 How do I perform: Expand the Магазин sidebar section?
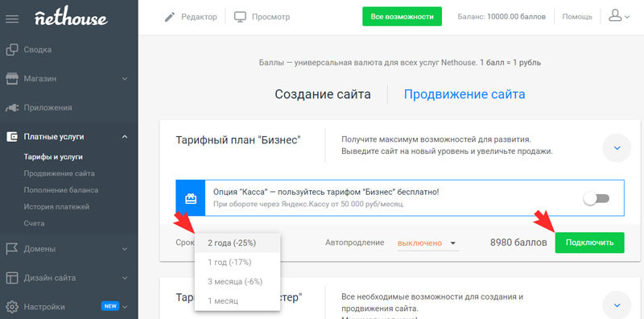[x=126, y=79]
